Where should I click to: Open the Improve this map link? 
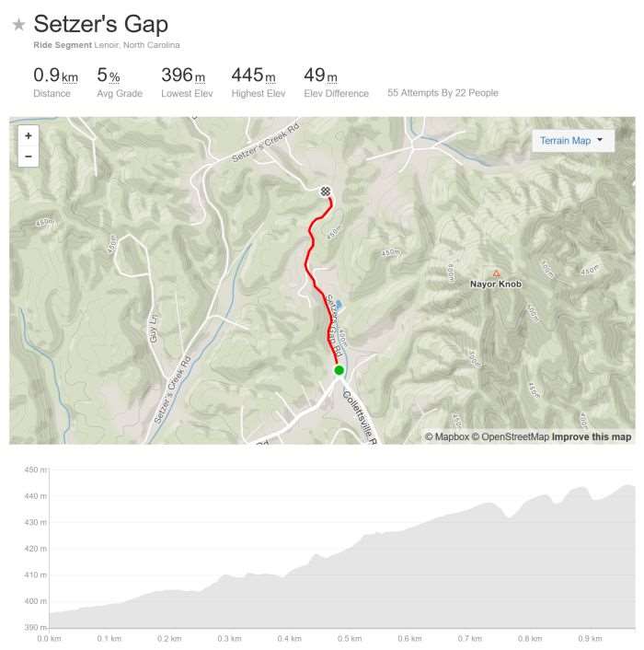592,436
